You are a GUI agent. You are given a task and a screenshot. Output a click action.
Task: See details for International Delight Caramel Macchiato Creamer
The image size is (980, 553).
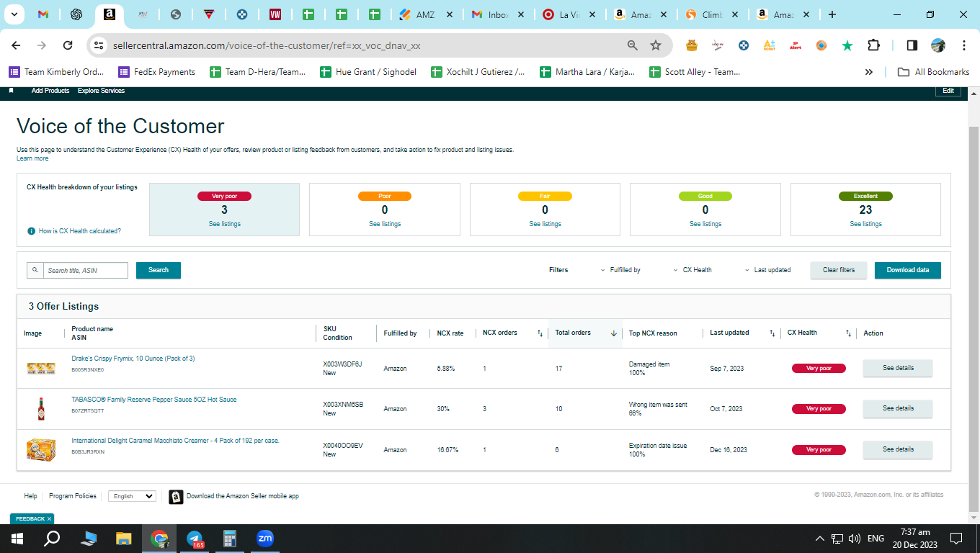click(898, 449)
